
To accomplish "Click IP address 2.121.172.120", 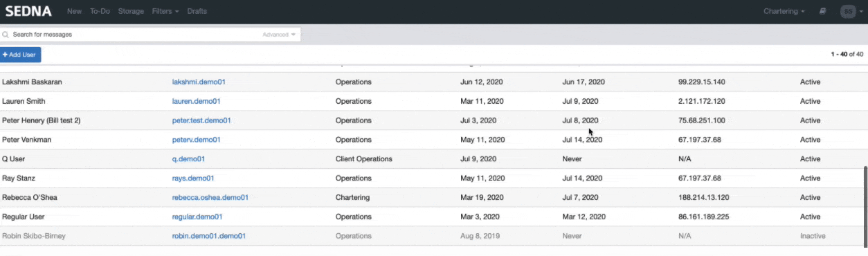I will [x=702, y=101].
